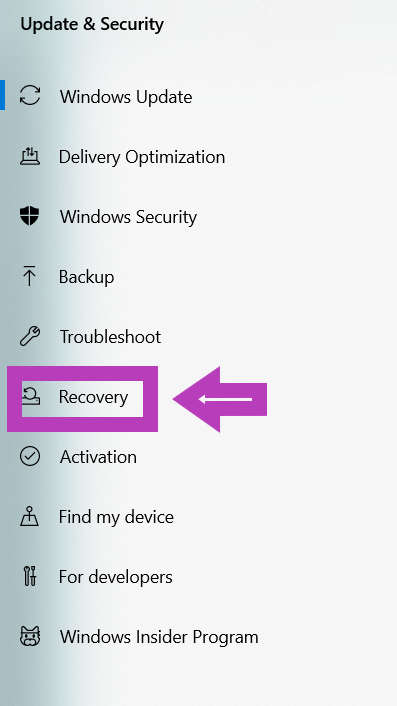Select the Troubleshoot menu entry
The image size is (397, 706).
[110, 336]
